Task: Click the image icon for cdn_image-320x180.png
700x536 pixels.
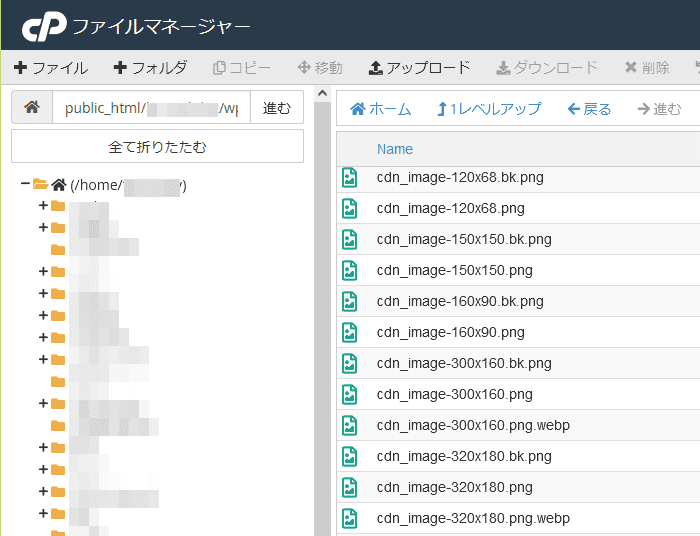Action: tap(349, 487)
